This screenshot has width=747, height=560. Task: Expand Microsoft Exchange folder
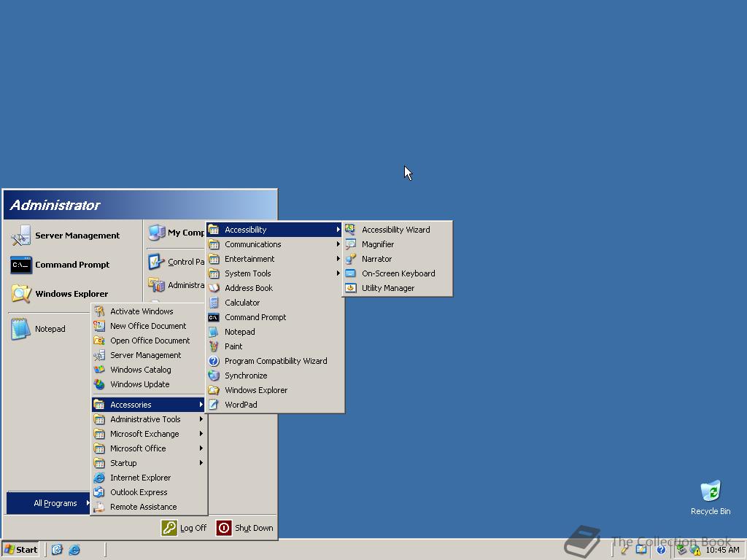149,434
